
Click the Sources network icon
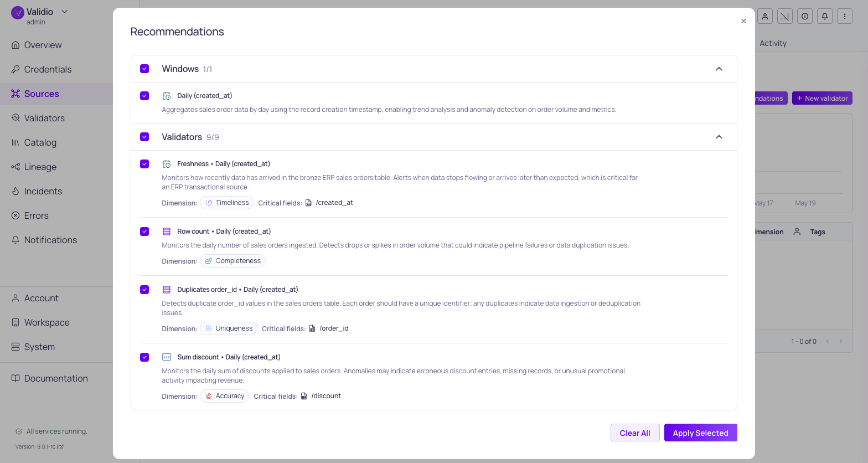tap(15, 94)
